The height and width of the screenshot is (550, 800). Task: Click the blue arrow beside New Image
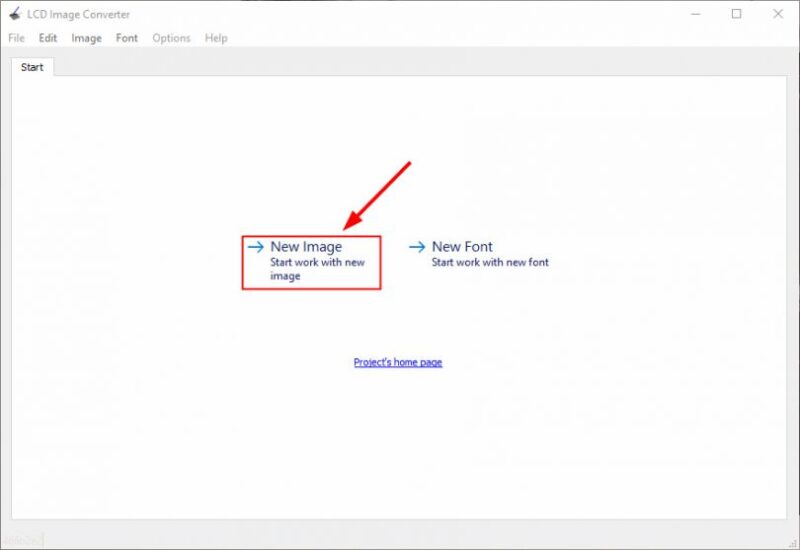pyautogui.click(x=255, y=247)
